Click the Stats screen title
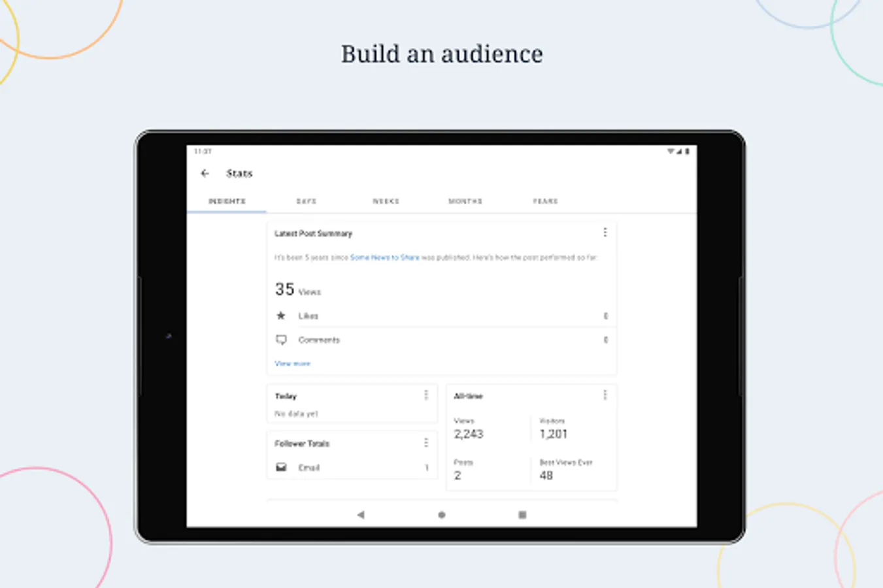883x588 pixels. (239, 173)
